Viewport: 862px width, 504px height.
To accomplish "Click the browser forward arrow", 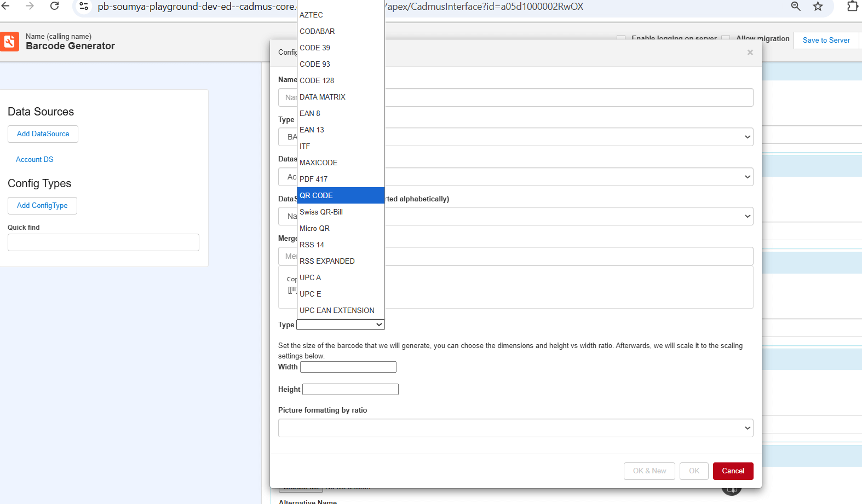I will (30, 6).
